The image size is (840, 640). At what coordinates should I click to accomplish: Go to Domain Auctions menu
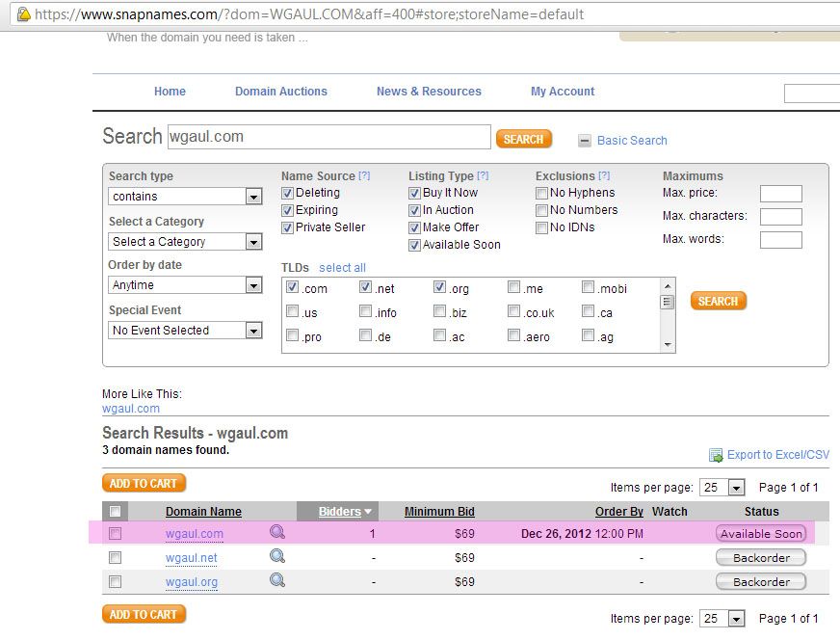(280, 92)
